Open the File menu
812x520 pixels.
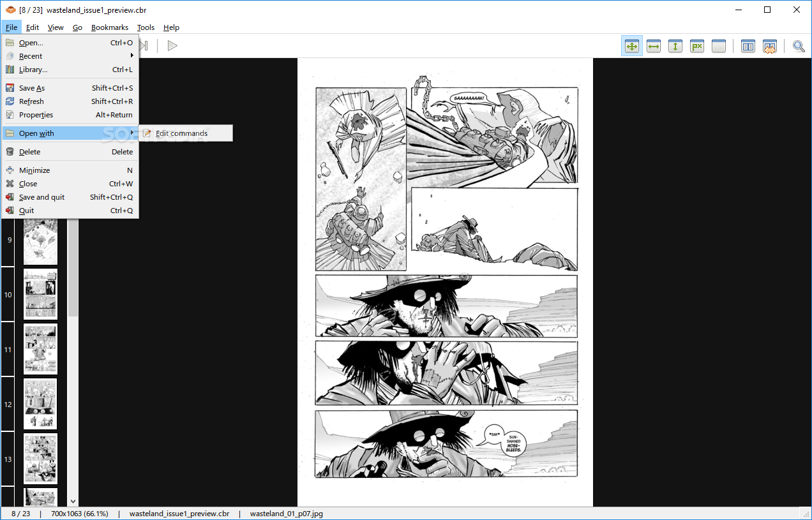11,27
